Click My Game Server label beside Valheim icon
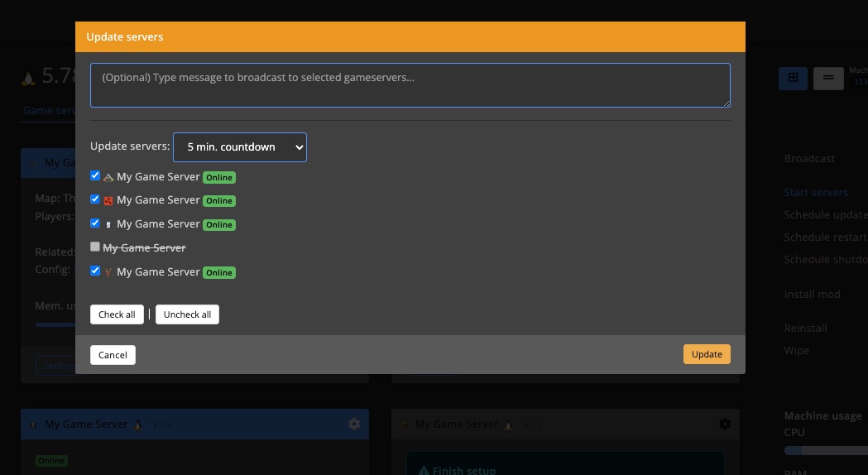868x475 pixels. 158,271
